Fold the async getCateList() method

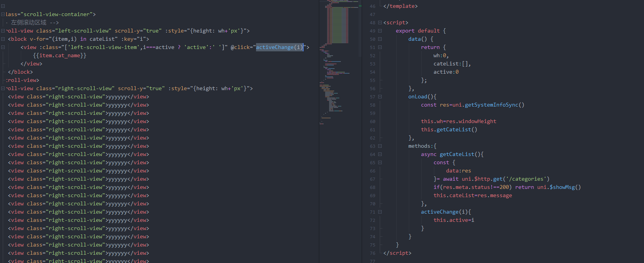coord(380,154)
